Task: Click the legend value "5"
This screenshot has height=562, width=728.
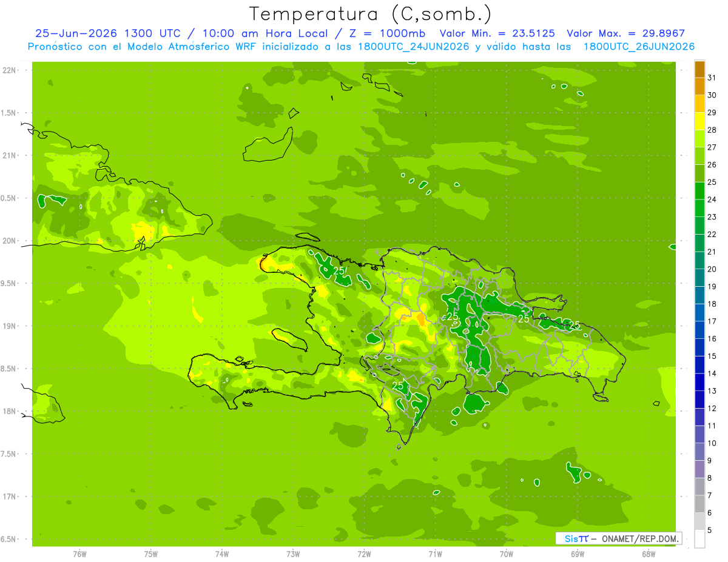Action: tap(710, 530)
